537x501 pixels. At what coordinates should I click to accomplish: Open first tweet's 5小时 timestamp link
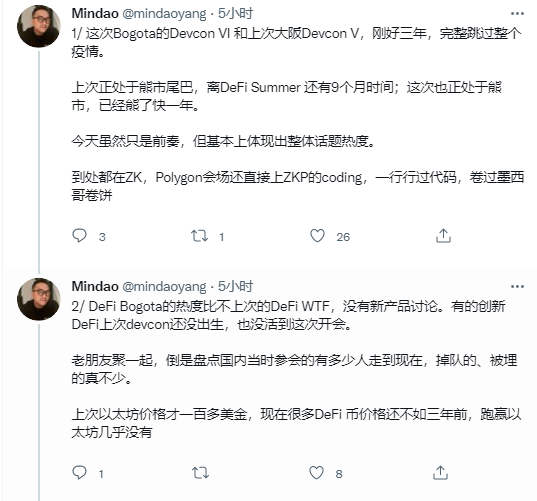tap(235, 14)
